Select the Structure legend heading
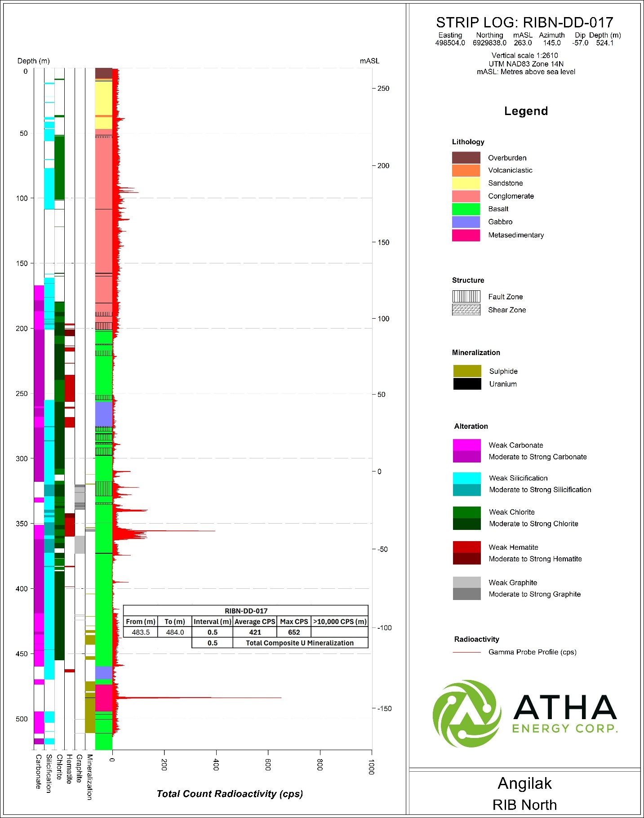Viewport: 644px width, 818px height. (468, 280)
